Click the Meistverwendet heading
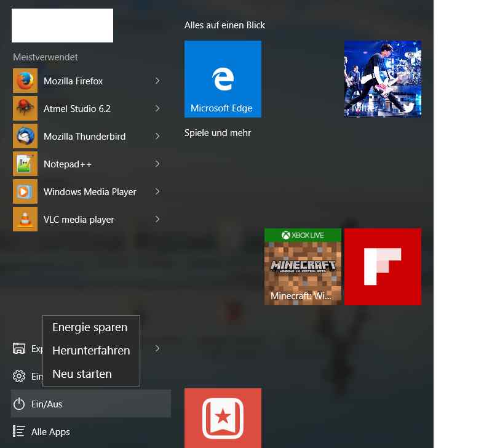This screenshot has height=448, width=492. coord(46,57)
